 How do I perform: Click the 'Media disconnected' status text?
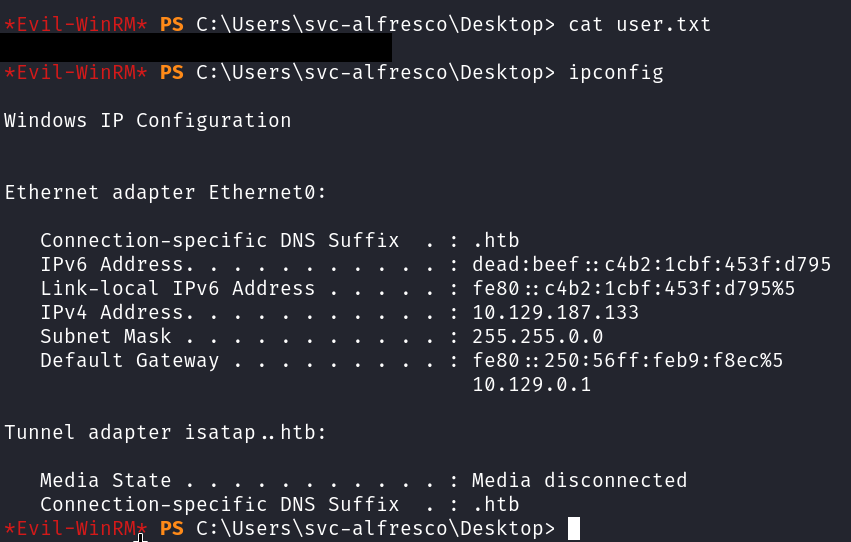[x=579, y=480]
